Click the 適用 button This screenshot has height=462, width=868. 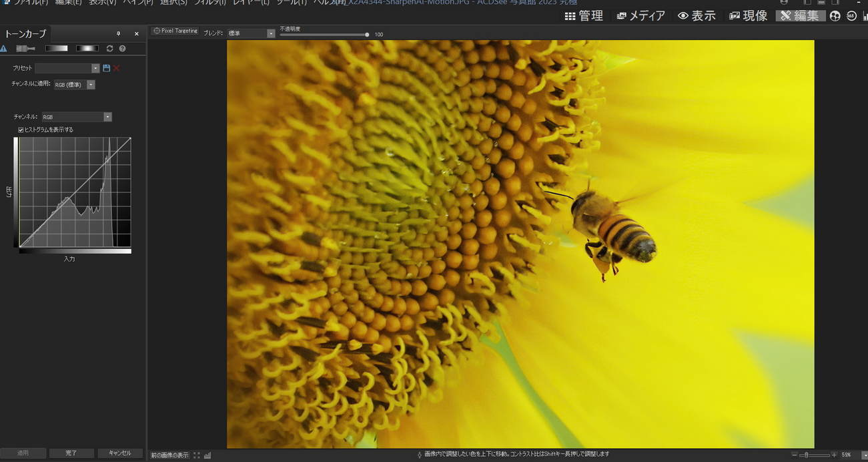[x=23, y=453]
